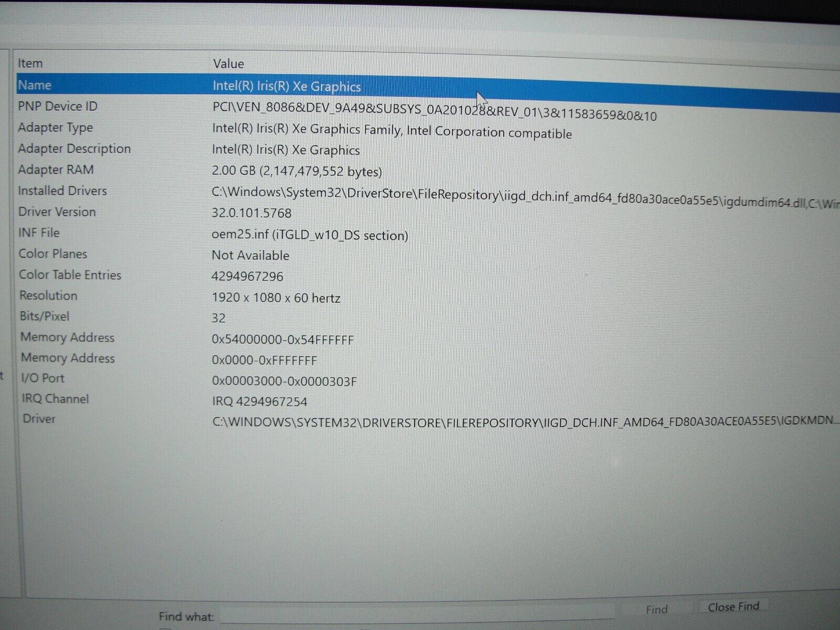Click the uppercase IGDKMDN driver path value
This screenshot has height=630, width=840.
(x=526, y=422)
